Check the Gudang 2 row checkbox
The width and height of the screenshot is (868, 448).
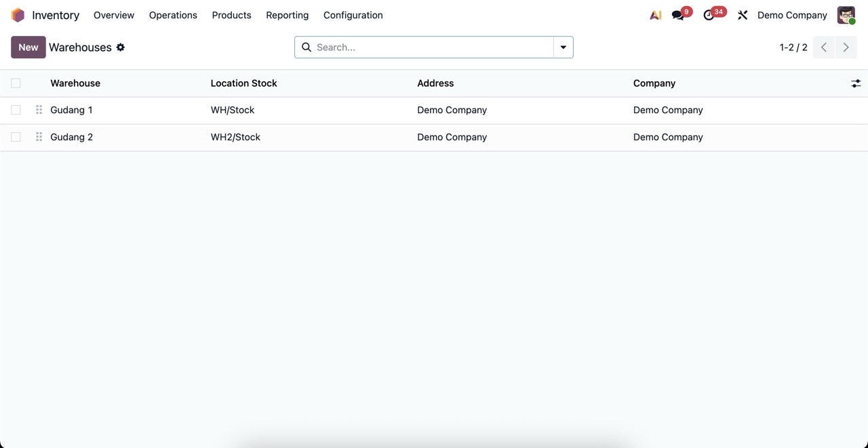16,137
